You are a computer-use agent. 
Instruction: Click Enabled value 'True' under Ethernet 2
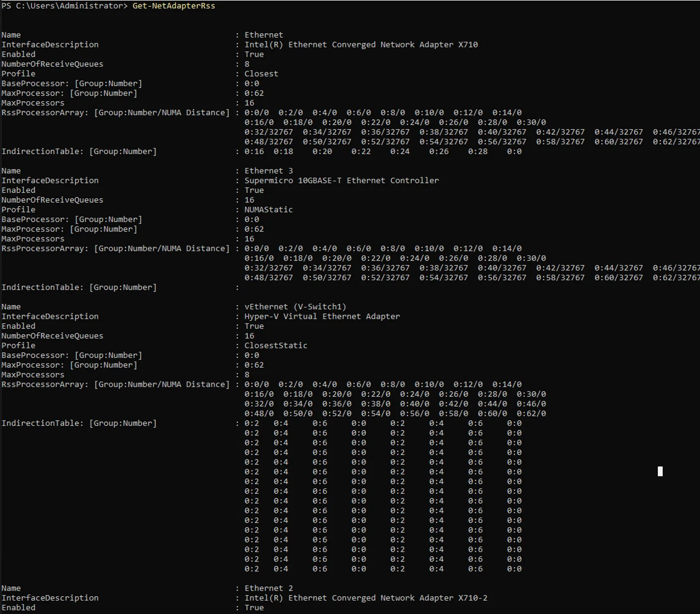(x=254, y=608)
